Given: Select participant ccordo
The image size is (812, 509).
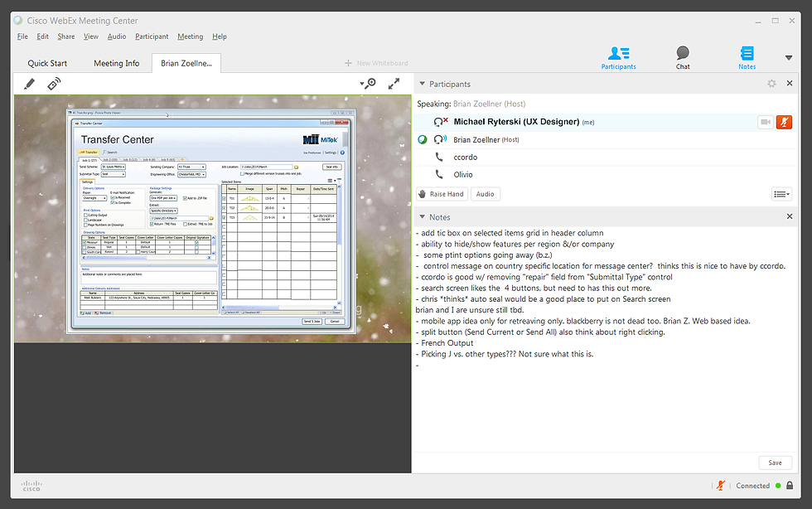Looking at the screenshot, I should [605, 157].
